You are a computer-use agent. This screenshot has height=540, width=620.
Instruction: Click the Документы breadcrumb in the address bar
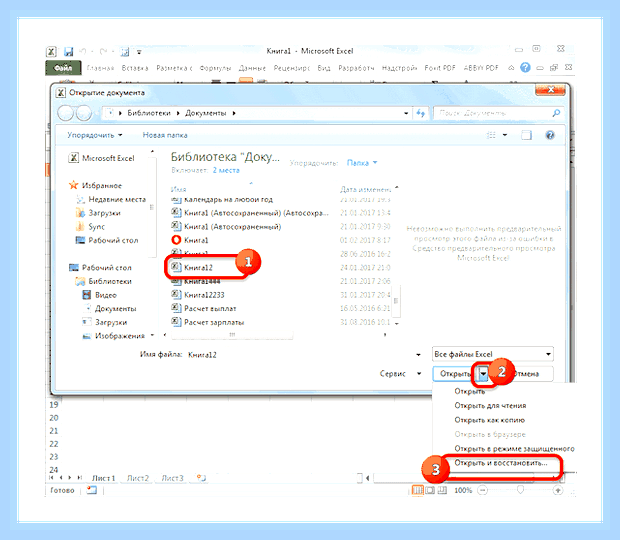pos(205,113)
